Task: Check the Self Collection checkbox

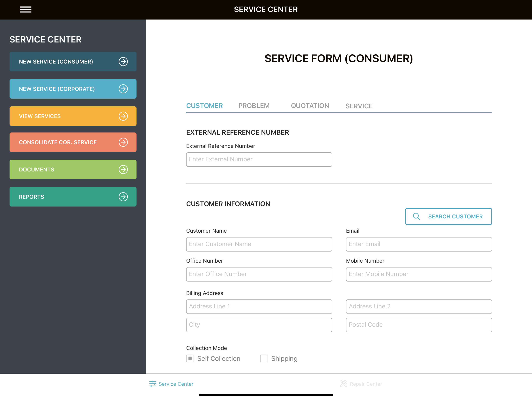Action: point(190,358)
